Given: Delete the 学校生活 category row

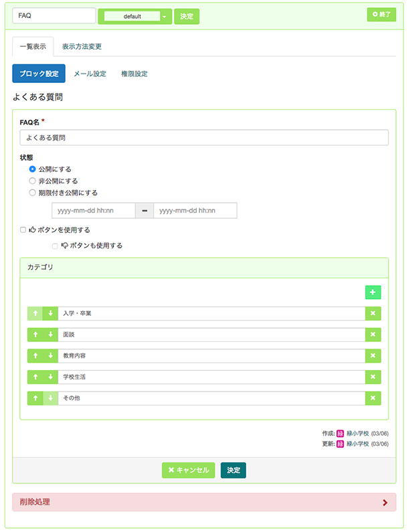Looking at the screenshot, I should (373, 377).
